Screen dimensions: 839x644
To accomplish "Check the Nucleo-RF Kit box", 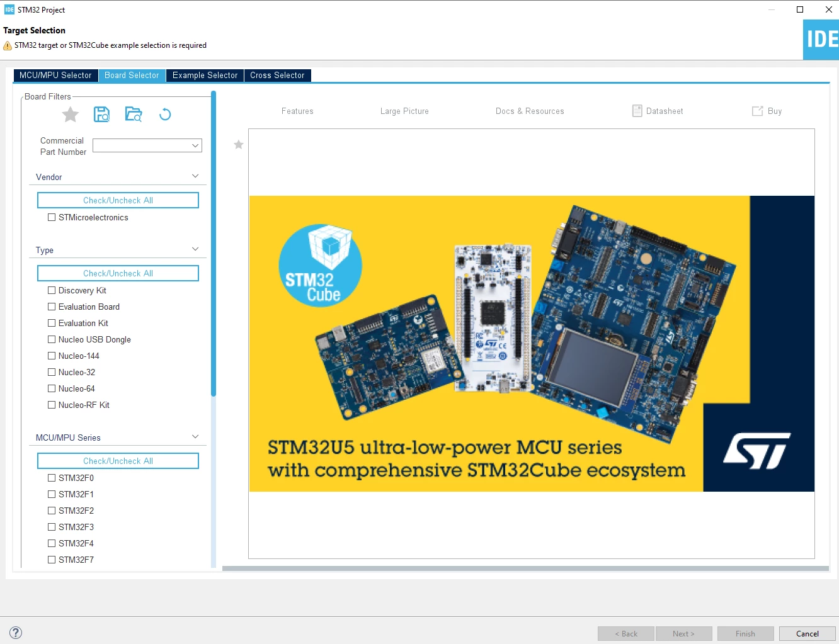I will click(52, 405).
